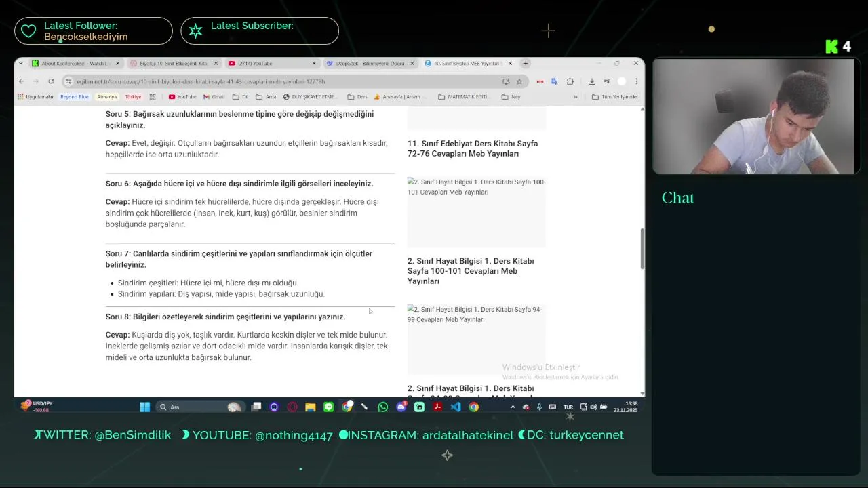Click the Soru 7 question heading
The image size is (868, 488).
click(239, 259)
